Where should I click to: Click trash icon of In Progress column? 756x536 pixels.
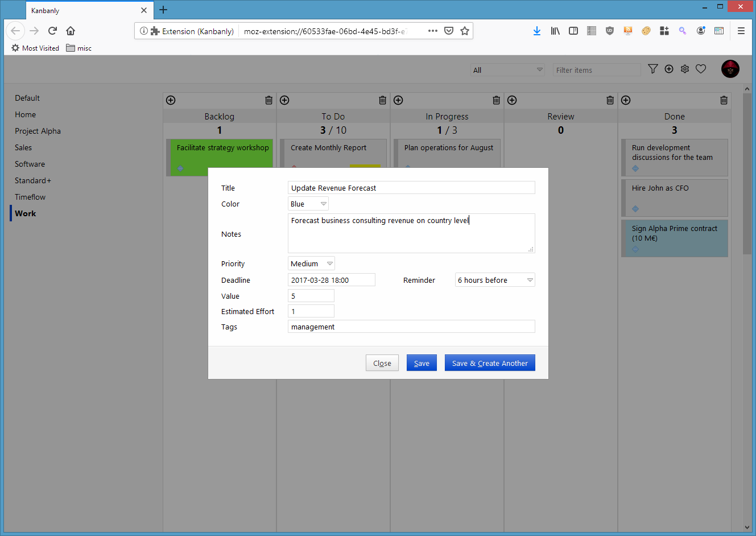[x=496, y=100]
